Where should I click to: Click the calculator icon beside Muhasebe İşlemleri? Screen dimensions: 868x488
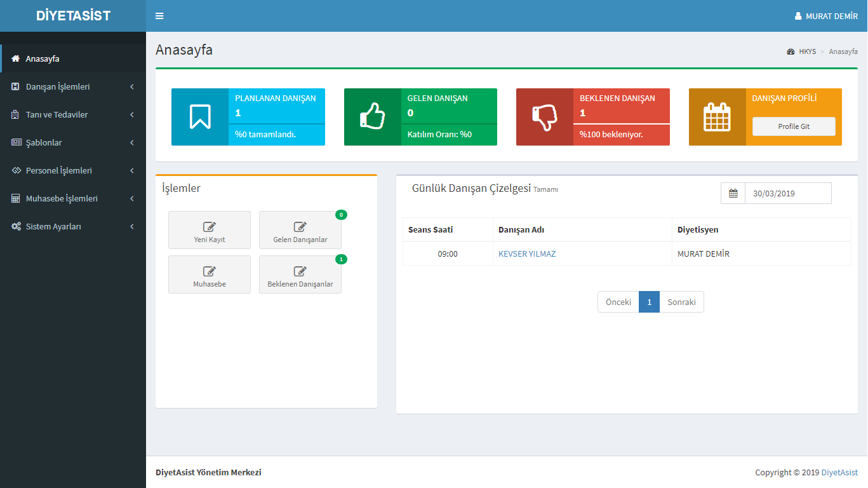click(16, 198)
